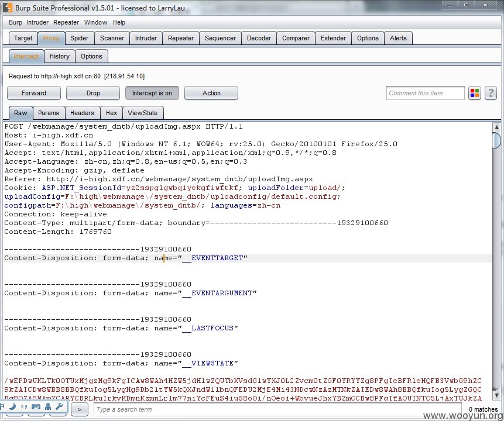Click the Comment this item field
504x421 pixels.
click(425, 93)
